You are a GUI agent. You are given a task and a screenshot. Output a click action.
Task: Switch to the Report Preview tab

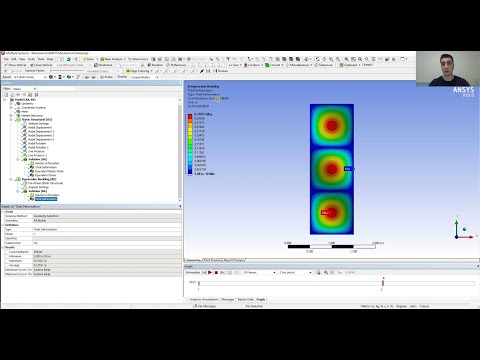click(234, 260)
